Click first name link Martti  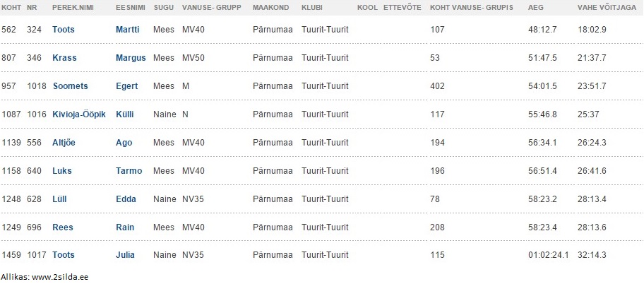(x=127, y=30)
